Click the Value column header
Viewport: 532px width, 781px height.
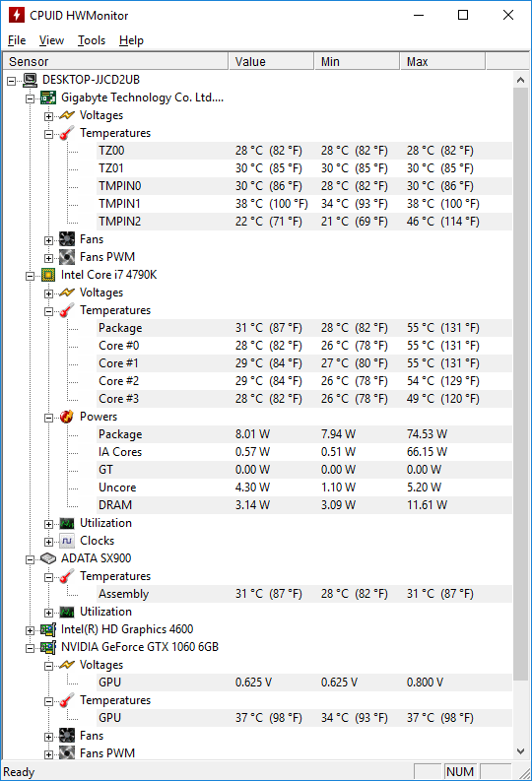click(272, 61)
